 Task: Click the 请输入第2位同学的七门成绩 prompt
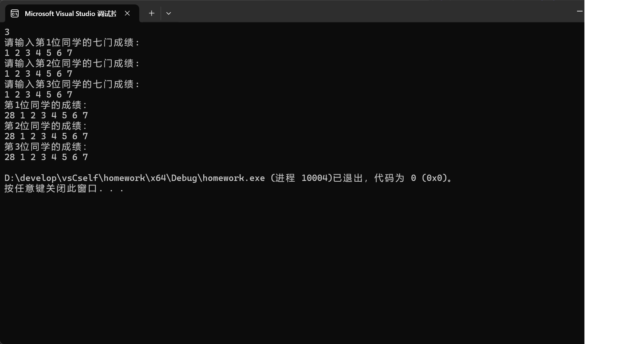(71, 63)
